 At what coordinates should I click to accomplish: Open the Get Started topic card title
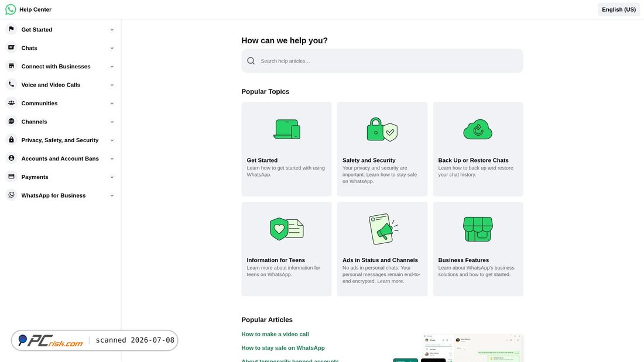coord(262,160)
